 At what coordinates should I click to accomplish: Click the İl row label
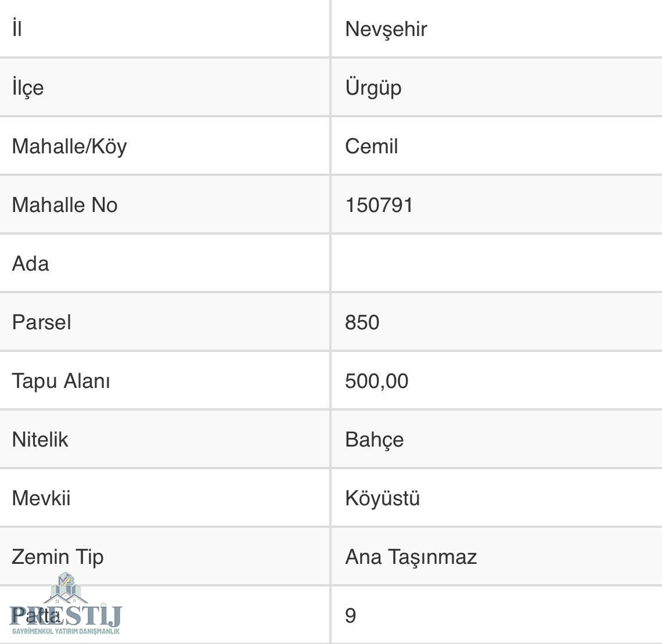(17, 29)
